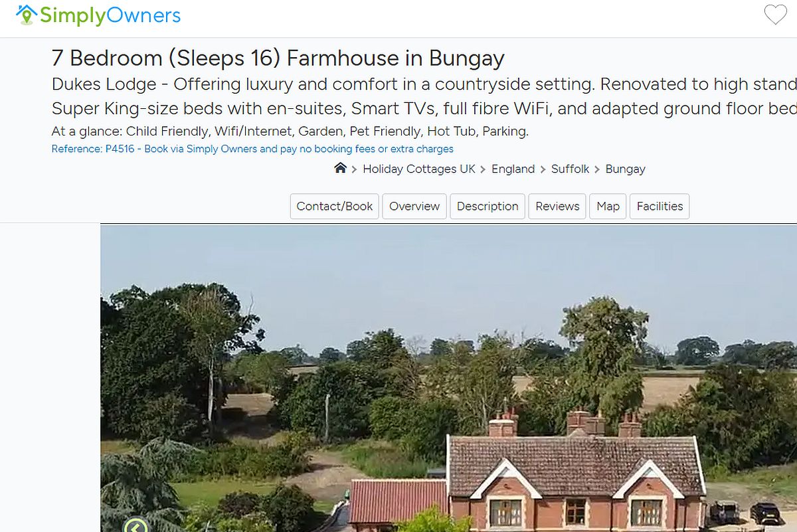Click the 7 Bedroom Farmhouse title
This screenshot has height=532, width=797.
(x=278, y=58)
